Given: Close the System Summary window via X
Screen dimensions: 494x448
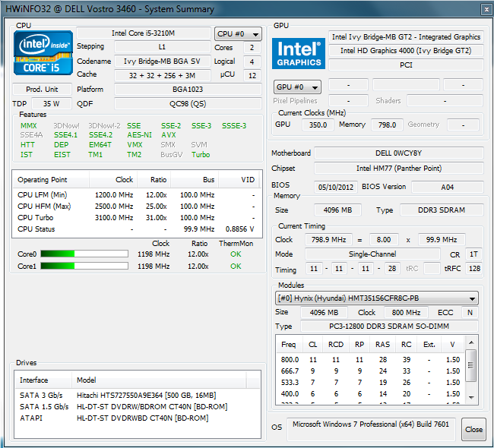Looking at the screenshot, I should click(486, 9).
